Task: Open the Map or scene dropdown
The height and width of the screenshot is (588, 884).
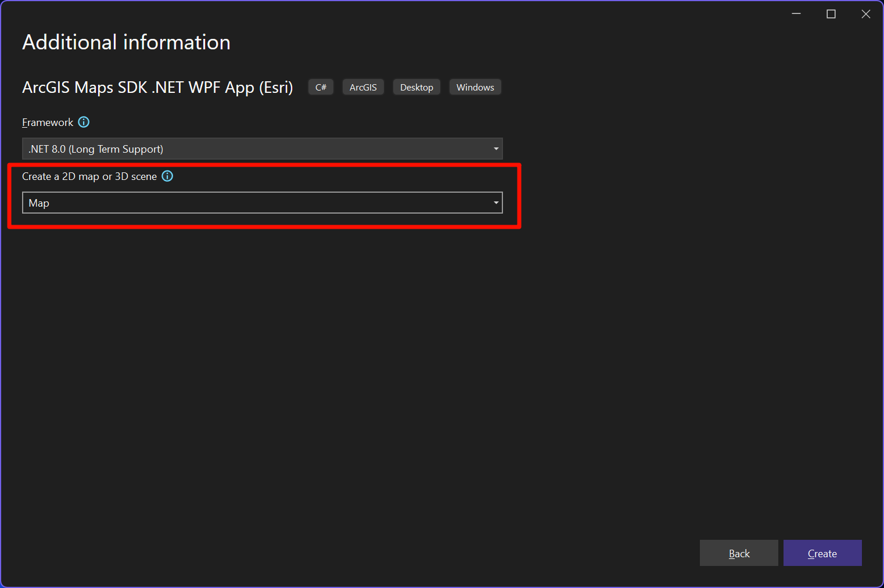Action: pos(263,203)
